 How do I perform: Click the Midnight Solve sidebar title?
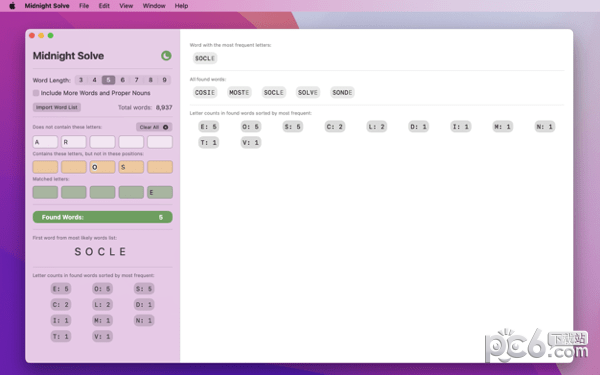(68, 56)
